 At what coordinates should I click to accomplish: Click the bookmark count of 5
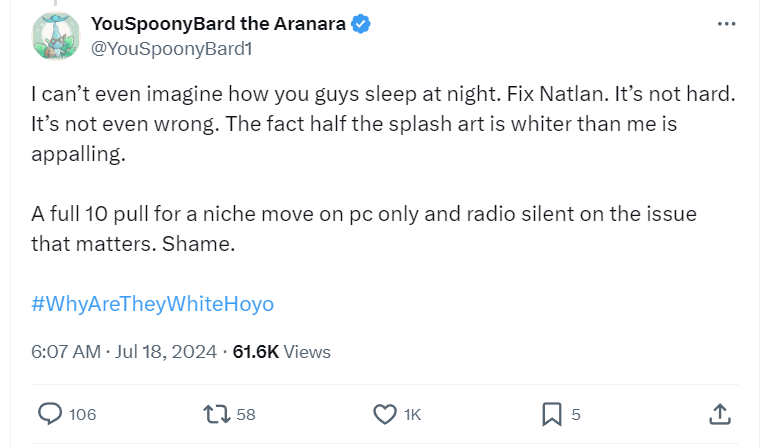pyautogui.click(x=576, y=414)
